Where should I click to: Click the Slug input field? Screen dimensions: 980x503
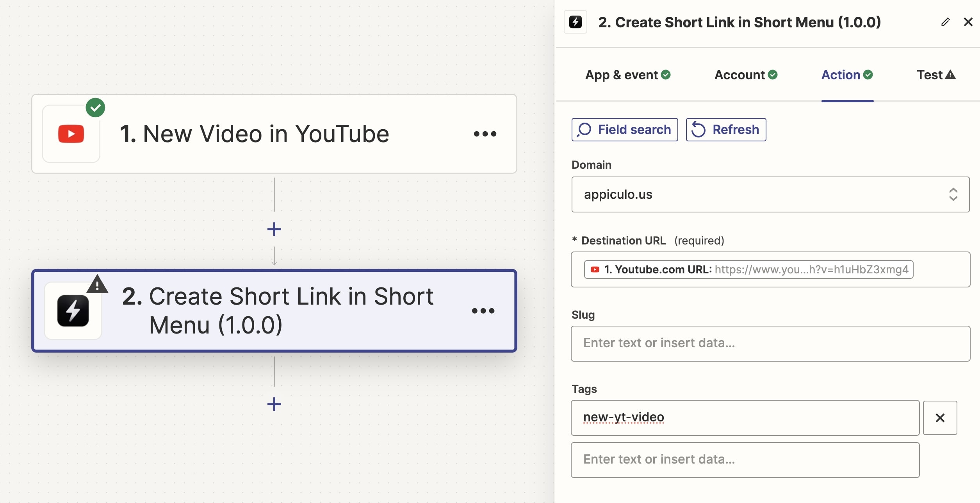click(770, 344)
